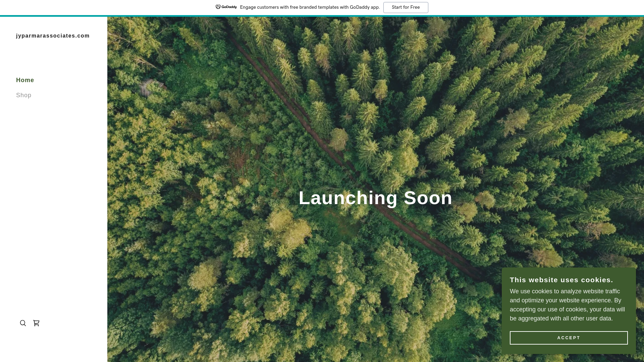Click the 'This website uses cookies.' heading
This screenshot has height=362, width=644.
[561, 280]
